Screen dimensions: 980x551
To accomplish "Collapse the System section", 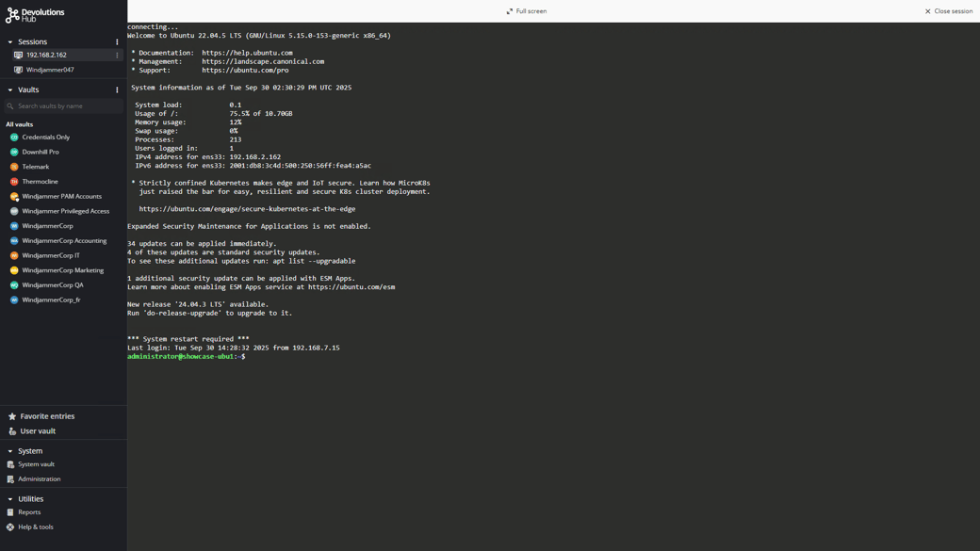I will click(x=8, y=450).
